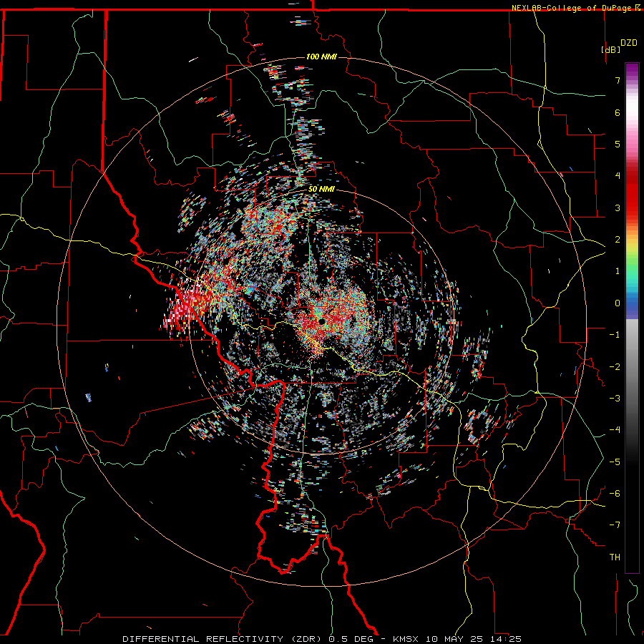Image resolution: width=644 pixels, height=644 pixels.
Task: Click the -3 value on color scale
Action: click(x=615, y=399)
